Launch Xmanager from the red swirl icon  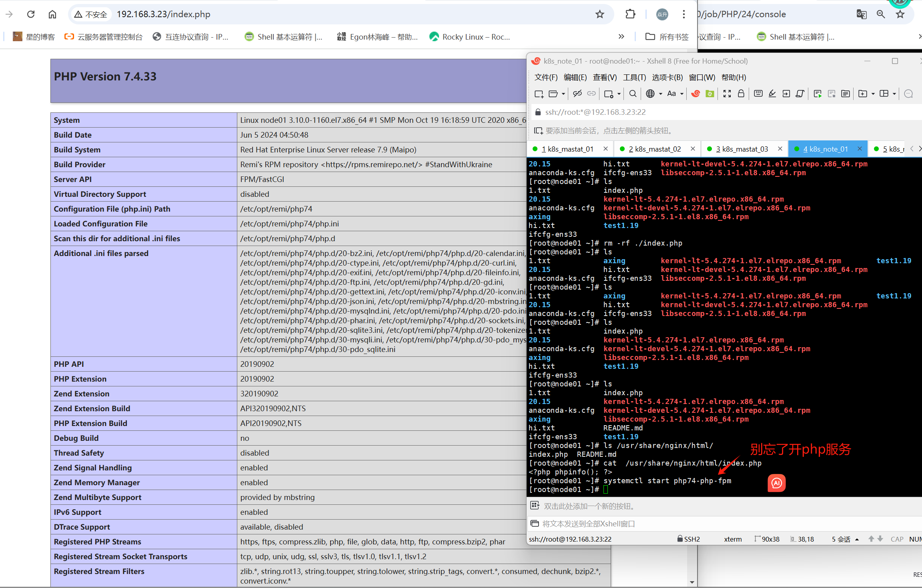click(x=696, y=94)
